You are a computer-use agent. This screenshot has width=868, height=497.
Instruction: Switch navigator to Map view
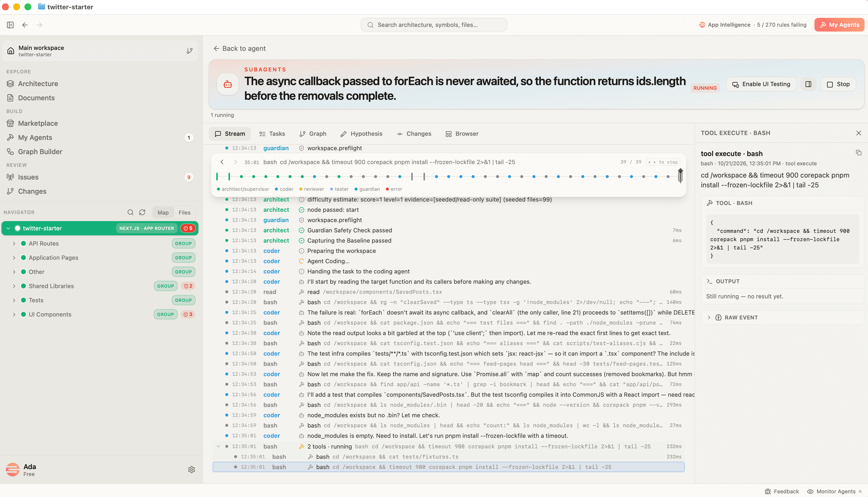point(163,213)
